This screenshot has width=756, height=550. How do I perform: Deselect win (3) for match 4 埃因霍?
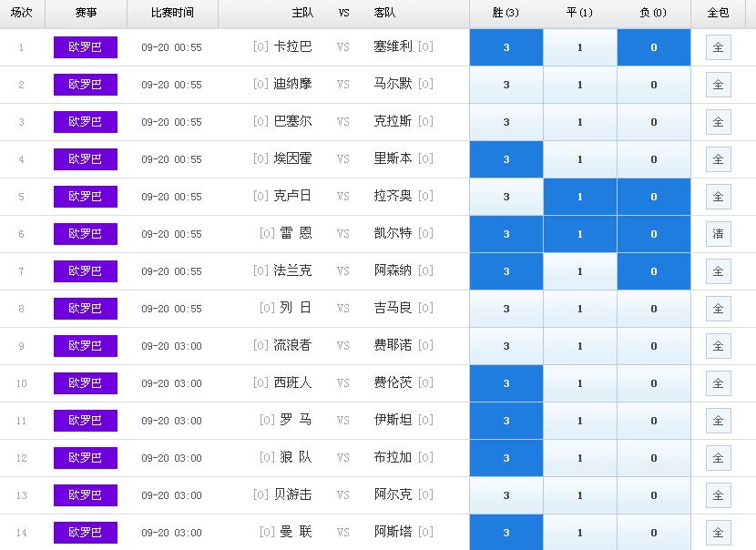pyautogui.click(x=506, y=159)
